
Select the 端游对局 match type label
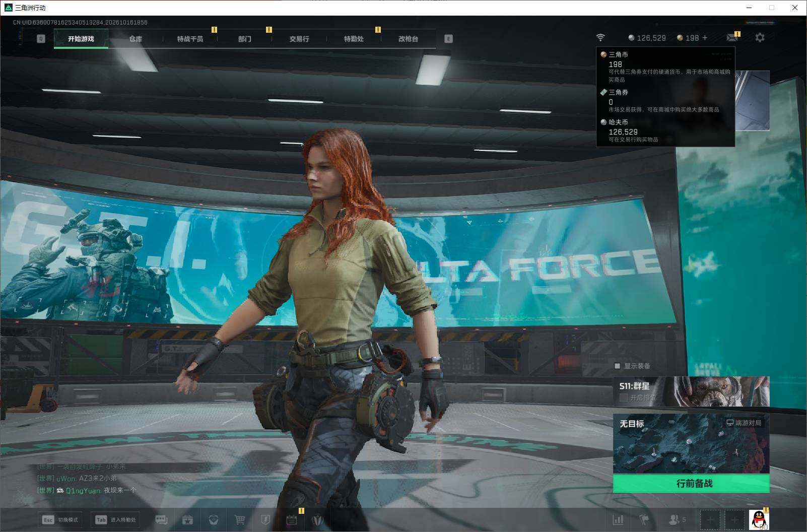744,423
